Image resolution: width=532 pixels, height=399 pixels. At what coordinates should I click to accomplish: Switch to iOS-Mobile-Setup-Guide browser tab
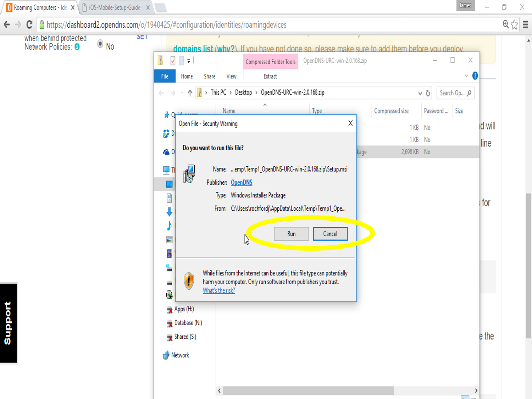(116, 7)
